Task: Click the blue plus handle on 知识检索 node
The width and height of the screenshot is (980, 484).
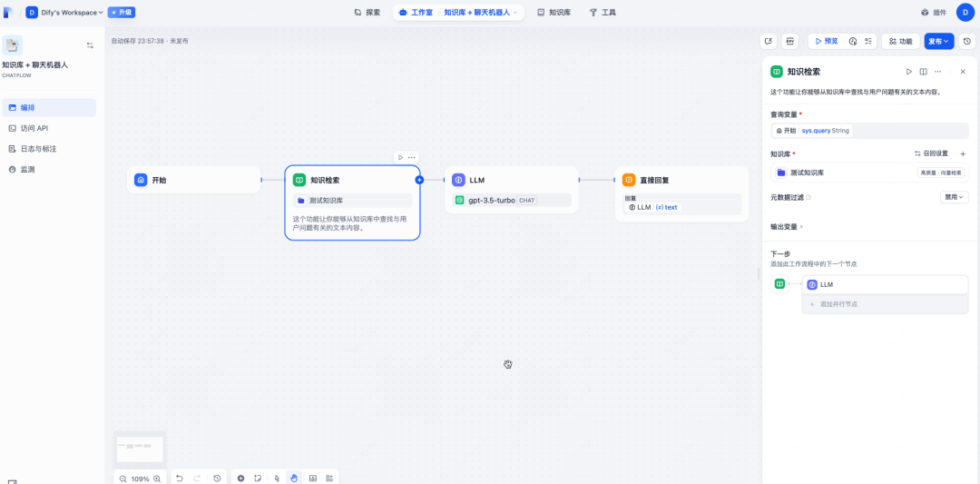Action: [x=419, y=180]
